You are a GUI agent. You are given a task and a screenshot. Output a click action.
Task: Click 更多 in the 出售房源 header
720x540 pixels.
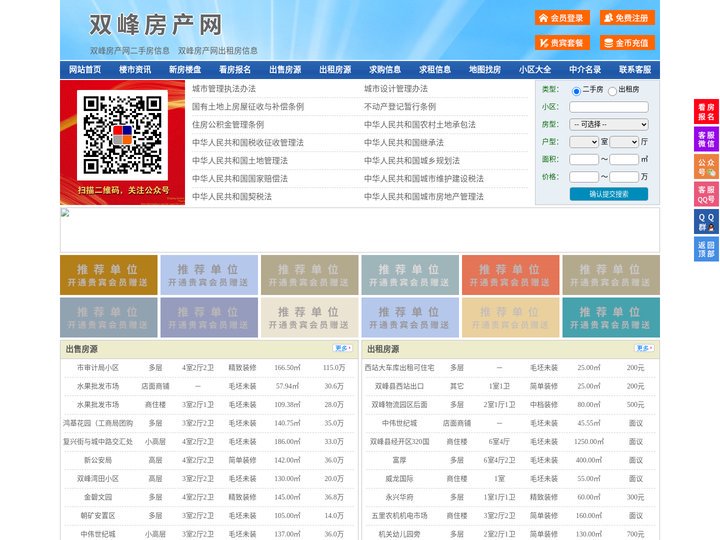point(343,349)
